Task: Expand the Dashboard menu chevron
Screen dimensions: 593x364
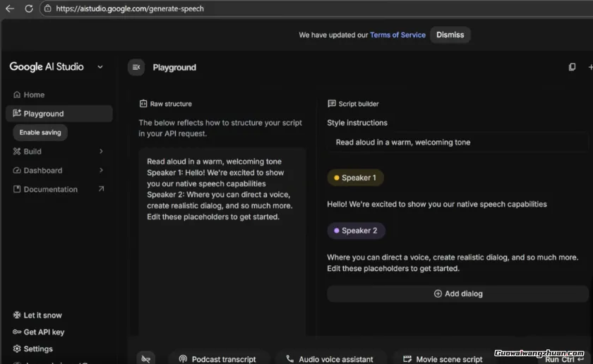Action: (x=101, y=170)
